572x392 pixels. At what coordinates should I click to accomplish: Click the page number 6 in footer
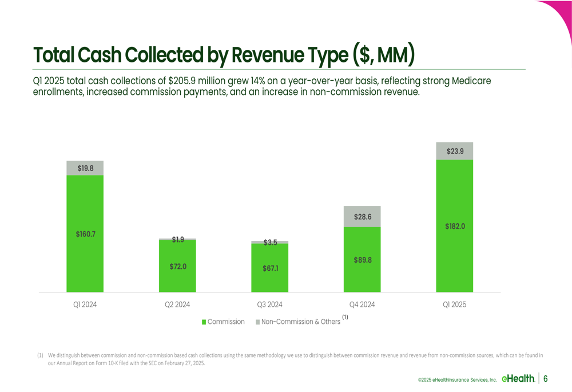(546, 378)
